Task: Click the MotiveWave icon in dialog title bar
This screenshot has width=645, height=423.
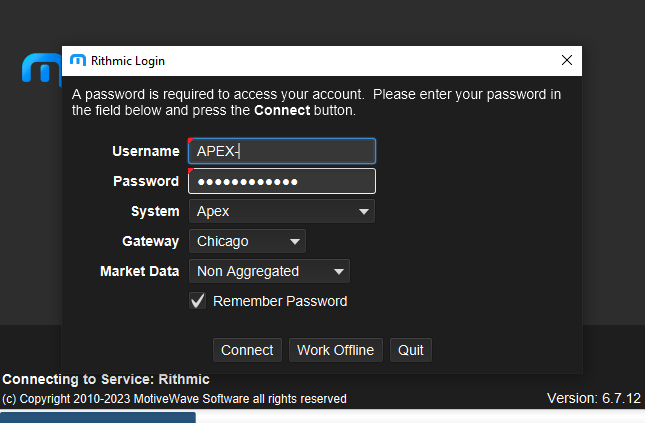Action: (78, 60)
